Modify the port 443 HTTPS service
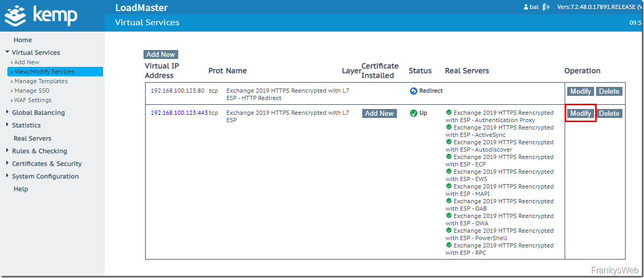 [x=580, y=113]
